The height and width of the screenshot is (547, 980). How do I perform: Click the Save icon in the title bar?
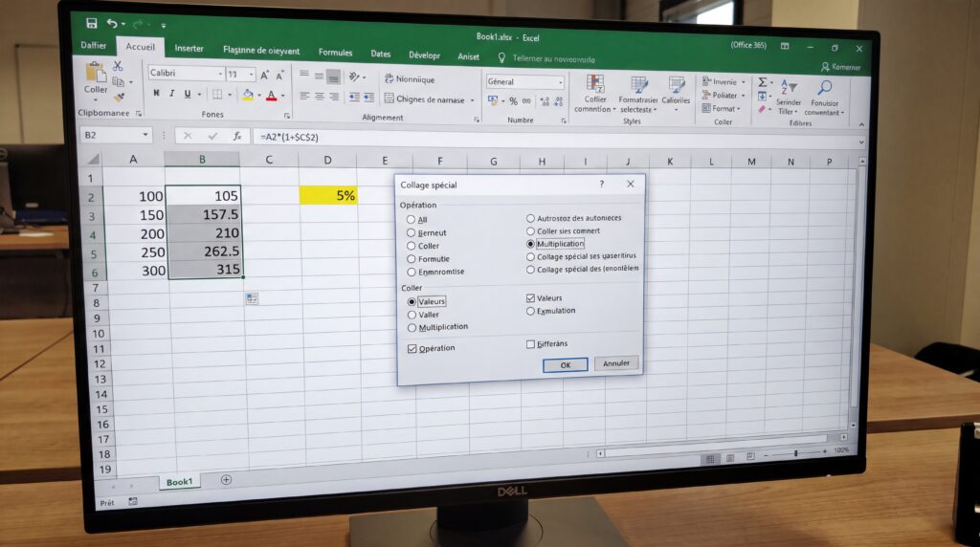tap(92, 23)
